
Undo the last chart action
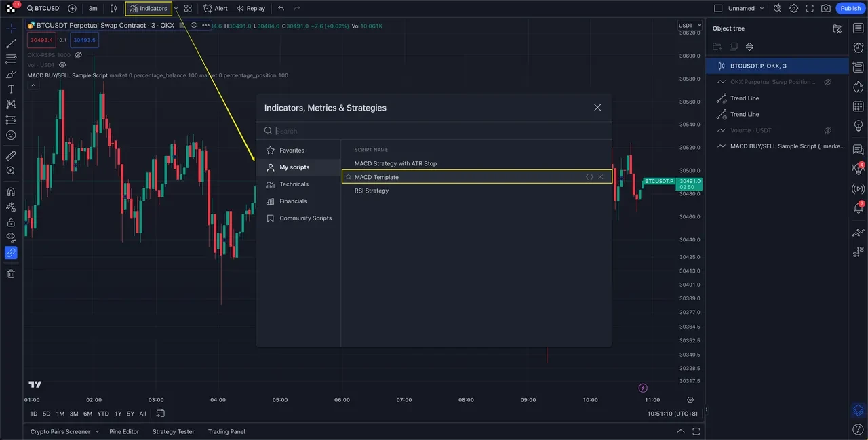281,9
